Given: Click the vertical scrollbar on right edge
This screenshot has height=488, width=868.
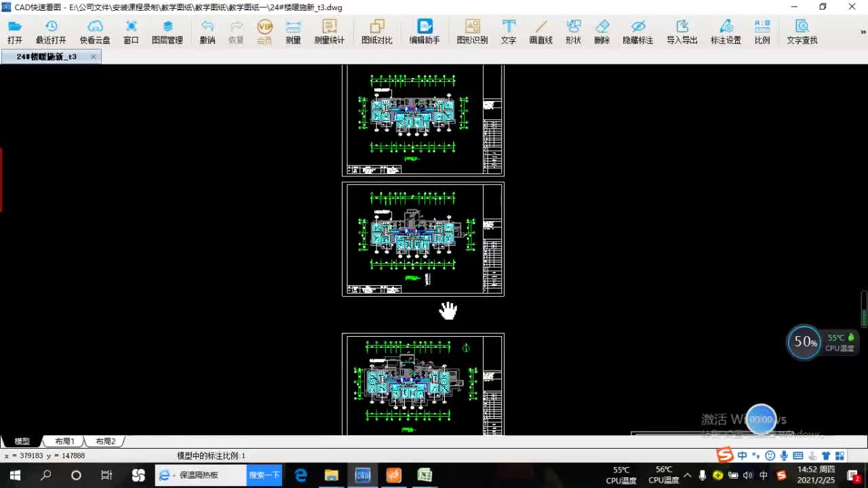Looking at the screenshot, I should point(864,309).
